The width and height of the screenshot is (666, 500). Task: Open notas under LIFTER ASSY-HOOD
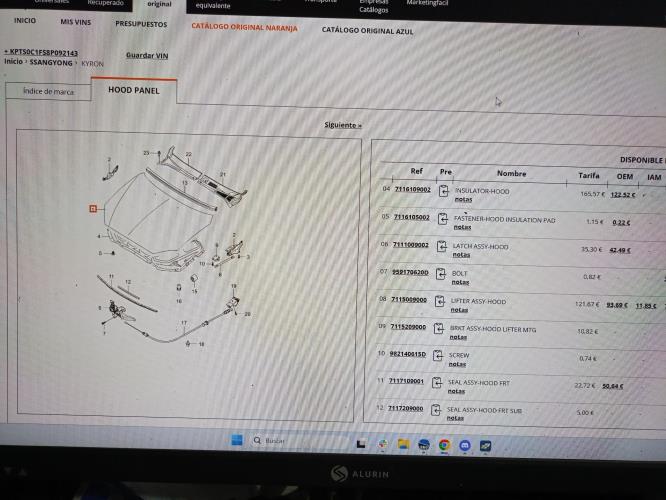[x=459, y=310]
